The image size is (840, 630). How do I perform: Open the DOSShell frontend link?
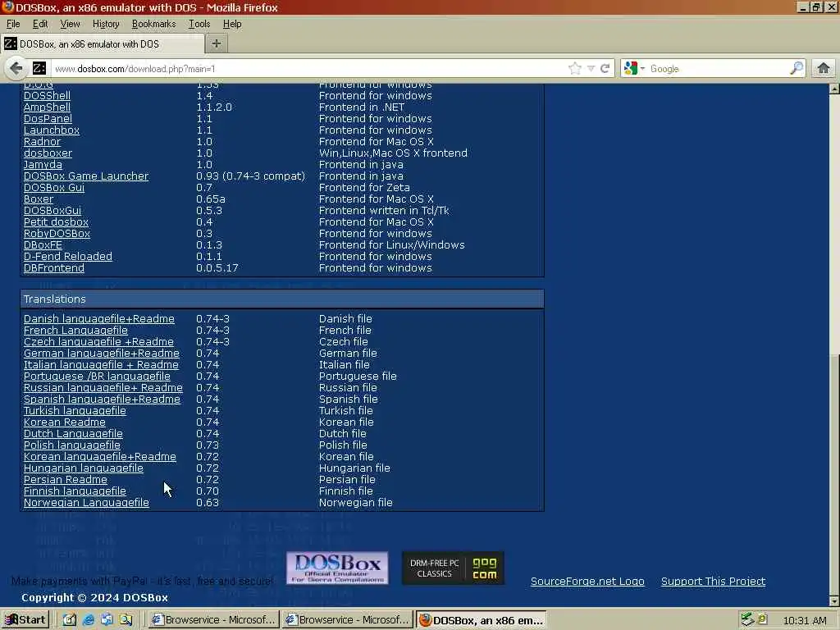(x=47, y=95)
